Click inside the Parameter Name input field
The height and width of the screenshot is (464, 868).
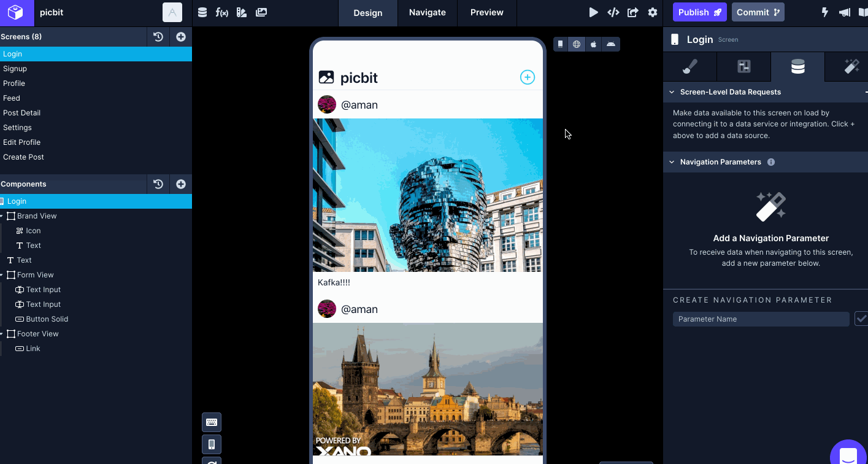[761, 319]
